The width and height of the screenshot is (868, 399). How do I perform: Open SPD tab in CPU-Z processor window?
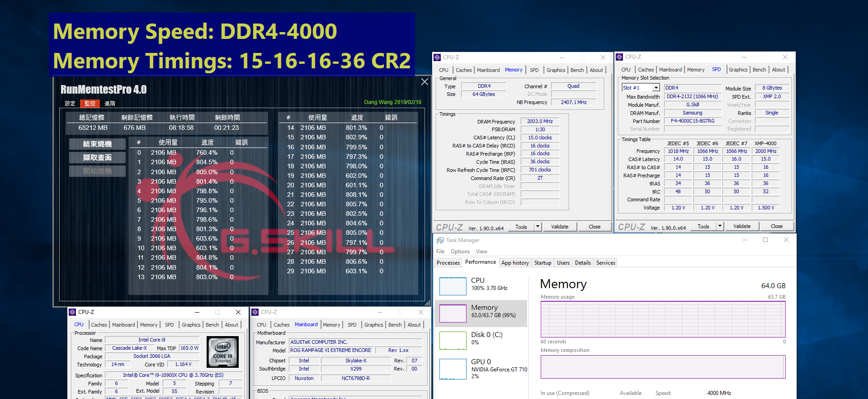[x=170, y=325]
